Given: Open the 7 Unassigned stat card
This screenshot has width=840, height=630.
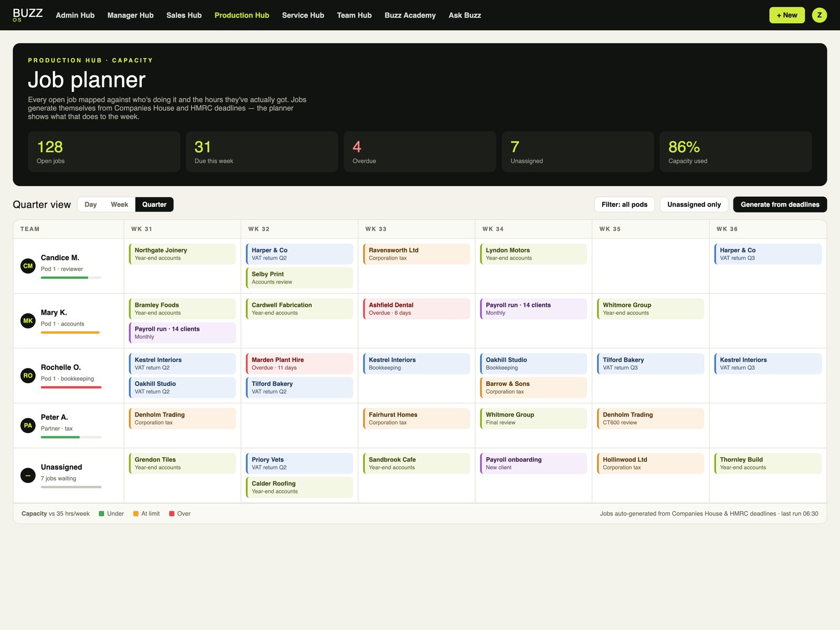Looking at the screenshot, I should (578, 152).
